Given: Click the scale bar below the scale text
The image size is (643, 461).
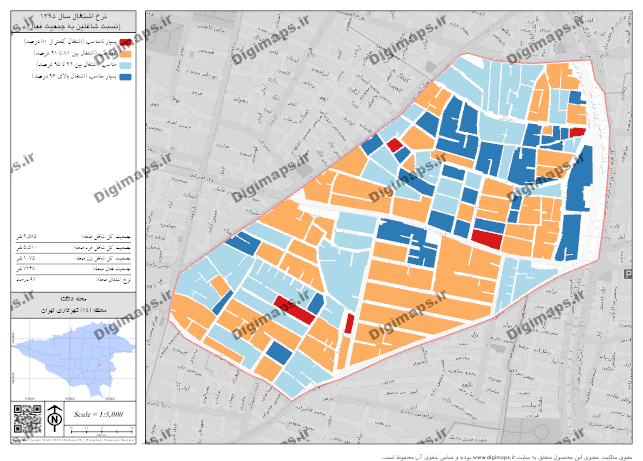Looking at the screenshot, I should (x=102, y=431).
